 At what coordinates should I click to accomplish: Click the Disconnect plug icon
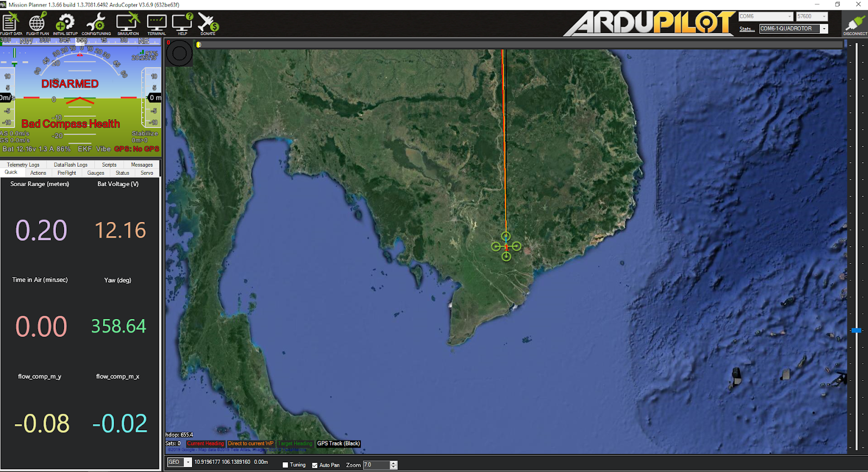pos(855,24)
